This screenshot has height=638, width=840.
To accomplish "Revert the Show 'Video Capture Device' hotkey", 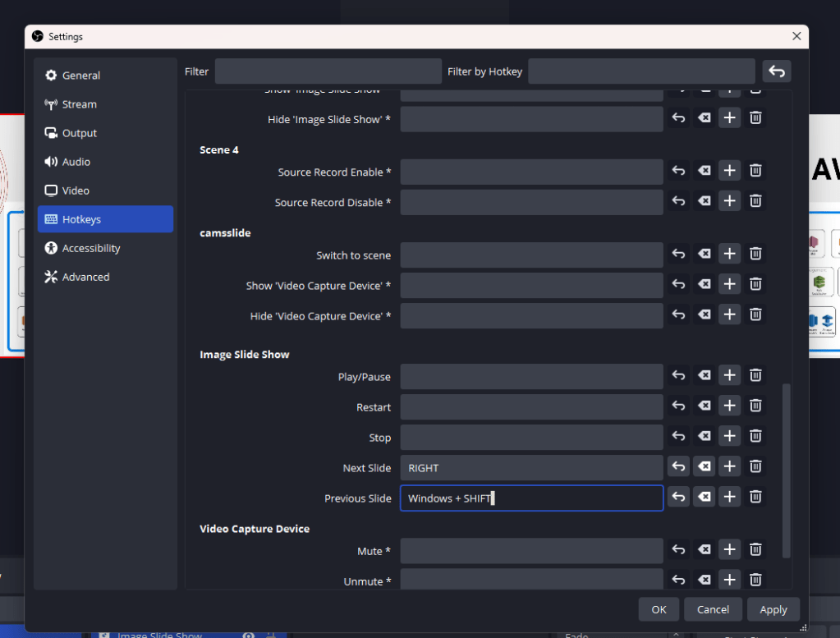I will (679, 284).
